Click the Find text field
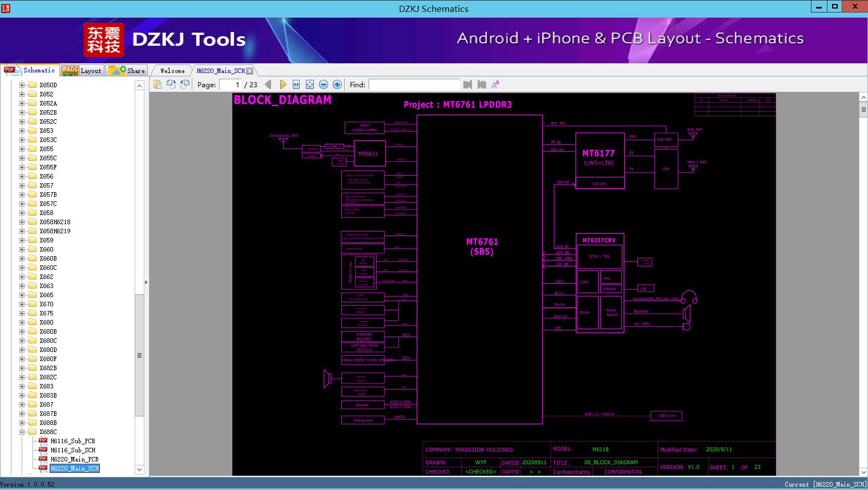Image resolution: width=868 pixels, height=490 pixels. pyautogui.click(x=414, y=84)
